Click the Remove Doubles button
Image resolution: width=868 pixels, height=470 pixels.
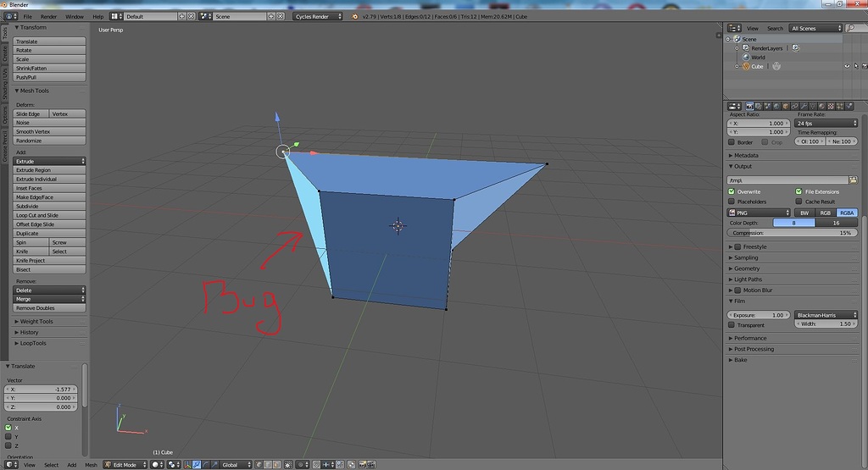(x=49, y=308)
